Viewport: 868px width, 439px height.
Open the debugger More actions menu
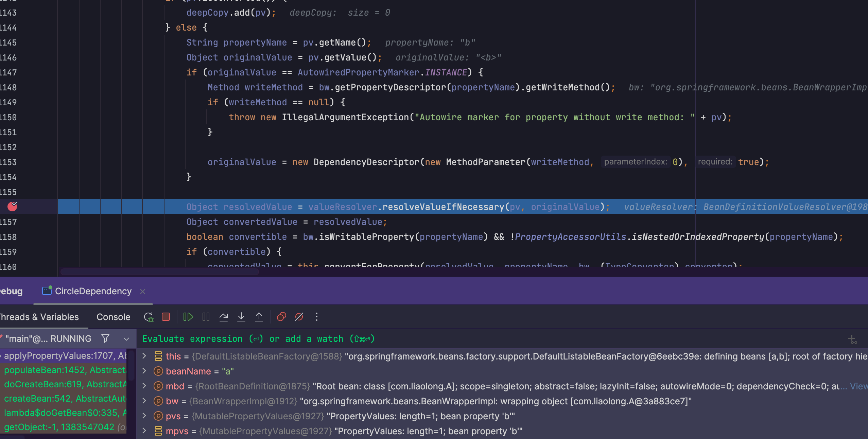pos(317,317)
